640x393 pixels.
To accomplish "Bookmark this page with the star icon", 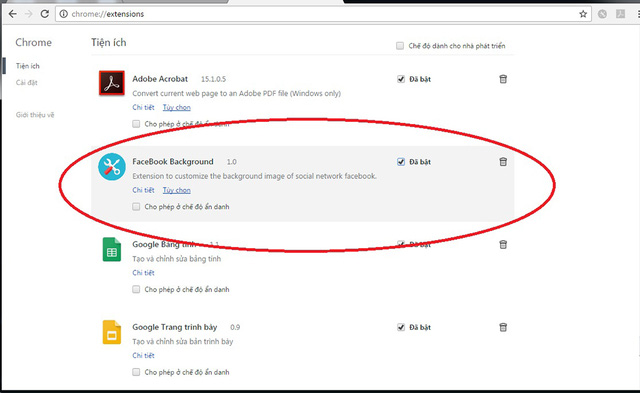I will (x=583, y=14).
